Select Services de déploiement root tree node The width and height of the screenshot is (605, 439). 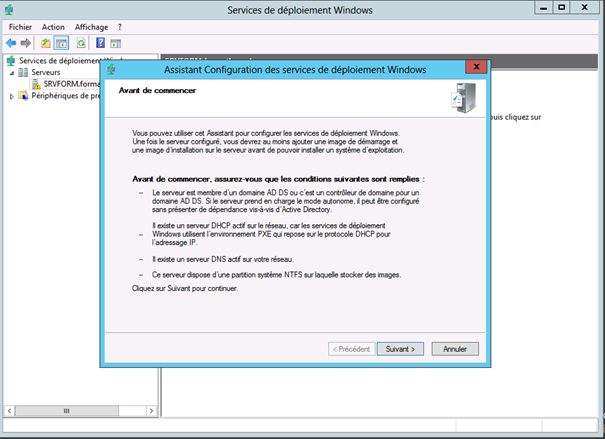click(60, 61)
